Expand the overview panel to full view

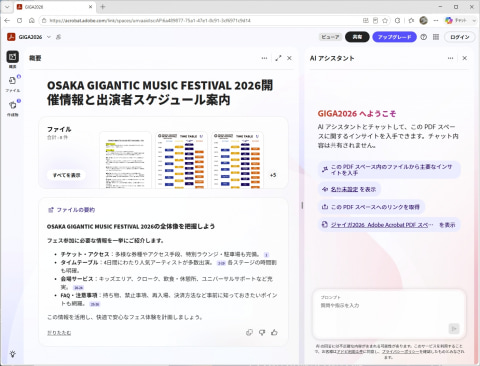pos(278,58)
